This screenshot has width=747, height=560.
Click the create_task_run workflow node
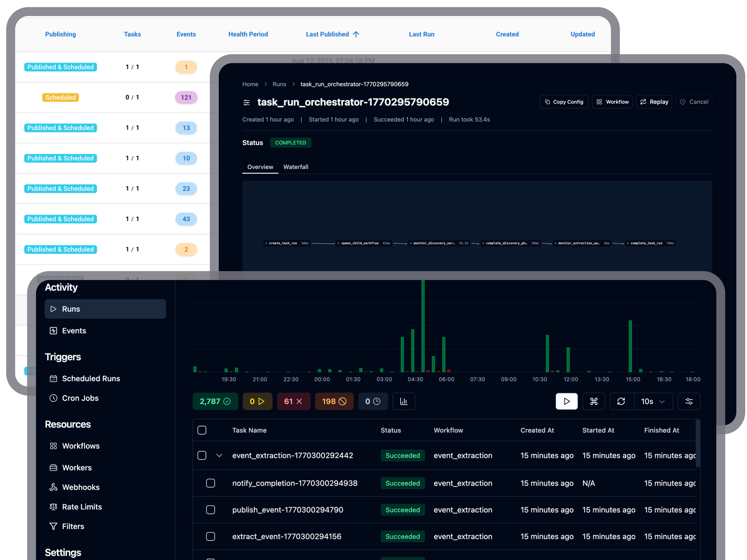[x=287, y=243]
